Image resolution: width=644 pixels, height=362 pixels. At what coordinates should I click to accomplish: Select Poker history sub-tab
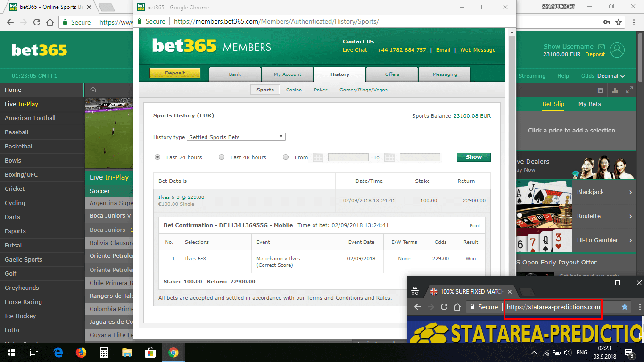tap(321, 90)
